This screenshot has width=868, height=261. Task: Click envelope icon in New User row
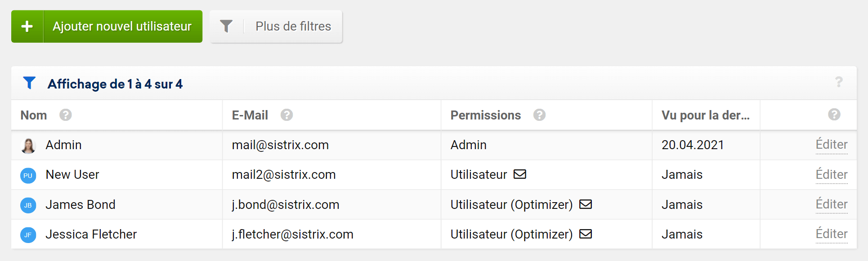coord(520,174)
